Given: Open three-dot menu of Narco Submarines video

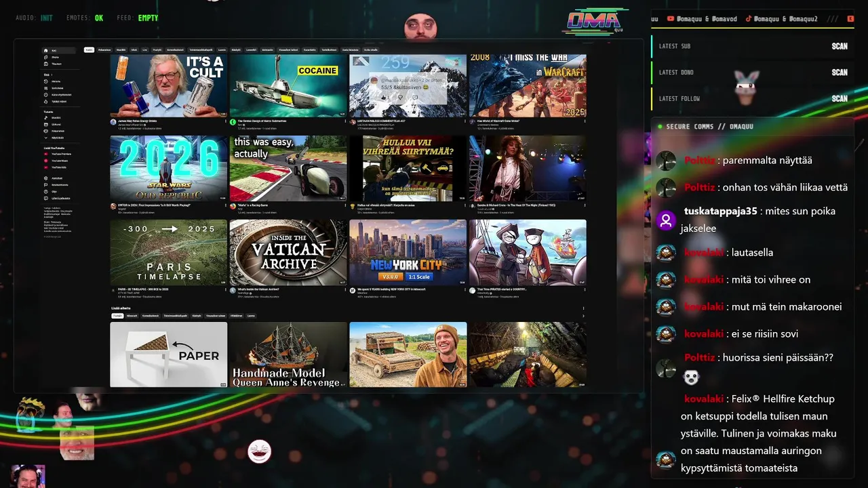Looking at the screenshot, I should coord(345,121).
